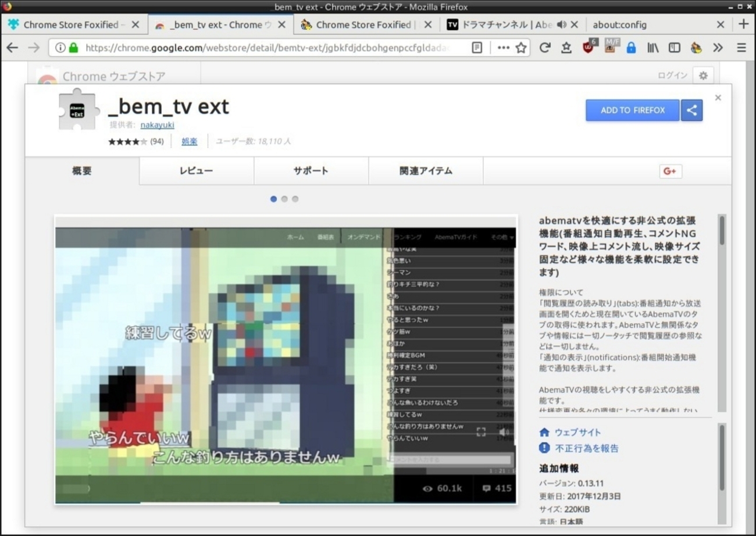This screenshot has width=756, height=536.
Task: Click the Google+ button
Action: (x=671, y=171)
